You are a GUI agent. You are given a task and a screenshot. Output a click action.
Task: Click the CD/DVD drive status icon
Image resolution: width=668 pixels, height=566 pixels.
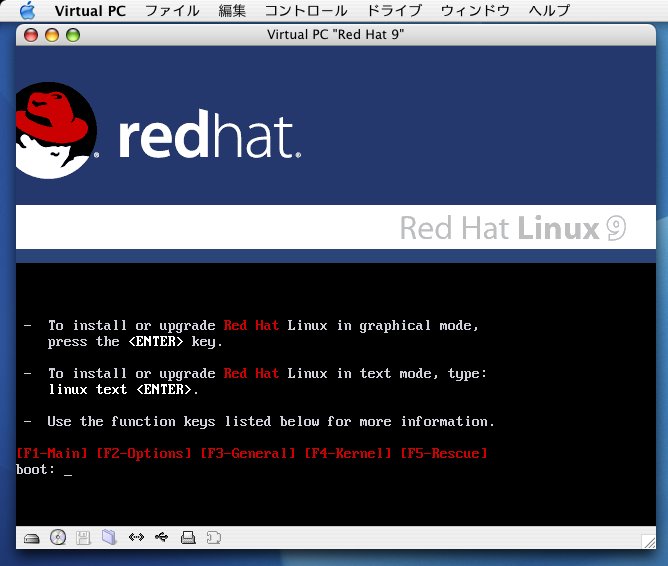pos(58,537)
